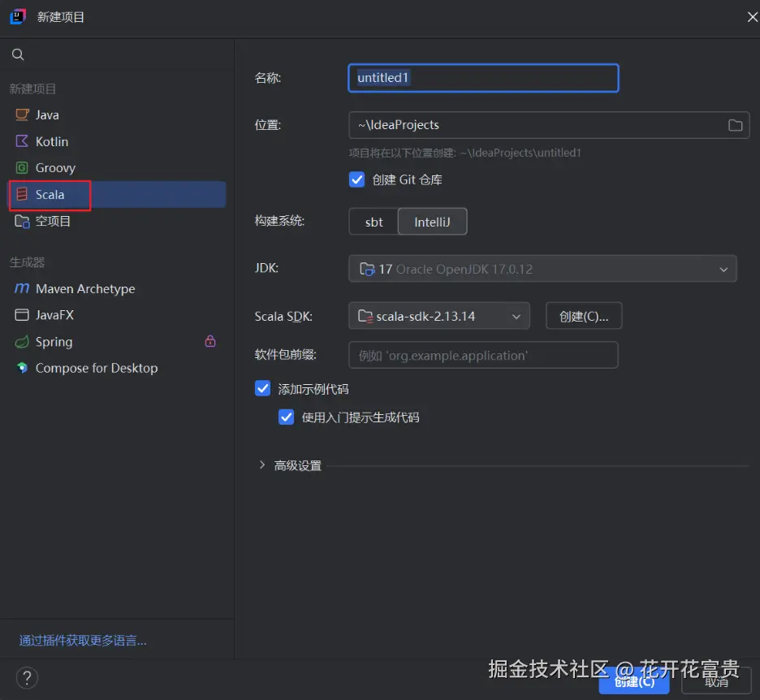
Task: Open the 通过插件获取更多语言... link
Action: 83,641
